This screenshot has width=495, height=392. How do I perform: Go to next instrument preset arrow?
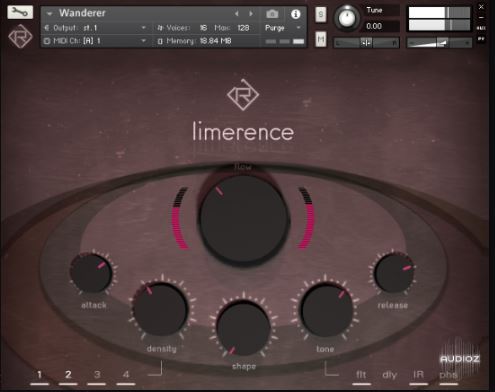(251, 14)
